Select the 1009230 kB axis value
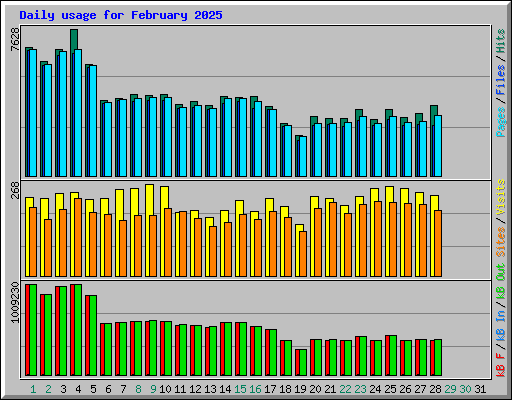This screenshot has height=400, width=512. pos(15,302)
